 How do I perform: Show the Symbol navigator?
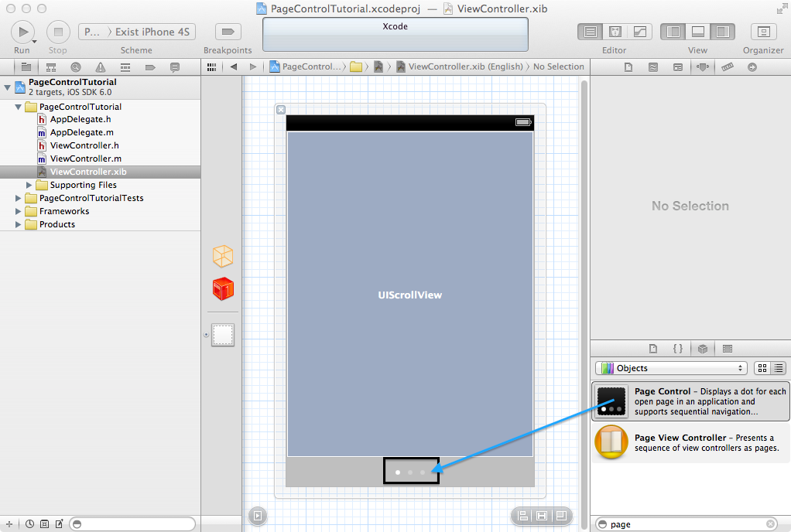(50, 67)
